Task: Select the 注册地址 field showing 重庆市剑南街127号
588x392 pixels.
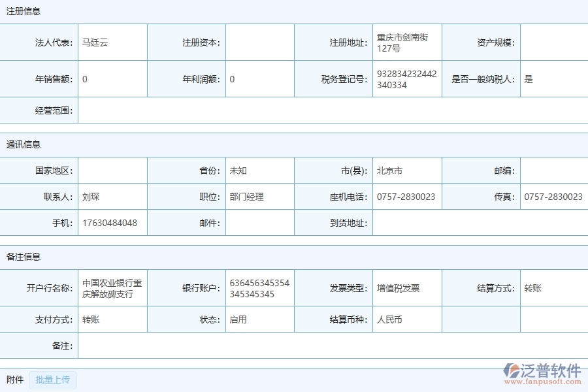Action: [406, 42]
